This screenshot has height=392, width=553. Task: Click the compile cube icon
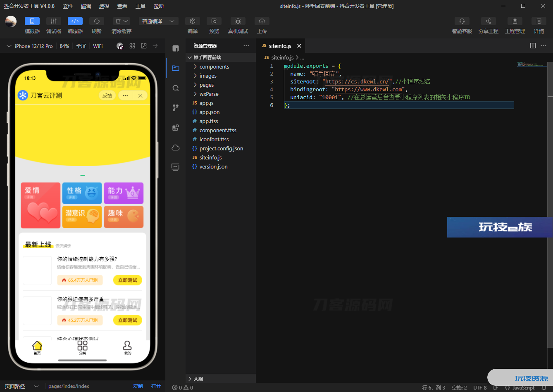coord(193,21)
